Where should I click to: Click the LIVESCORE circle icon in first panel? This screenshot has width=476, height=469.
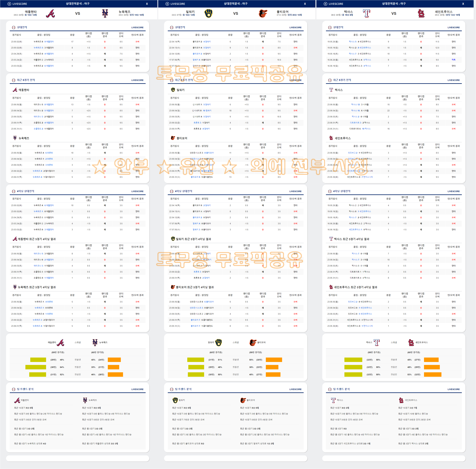point(9,4)
